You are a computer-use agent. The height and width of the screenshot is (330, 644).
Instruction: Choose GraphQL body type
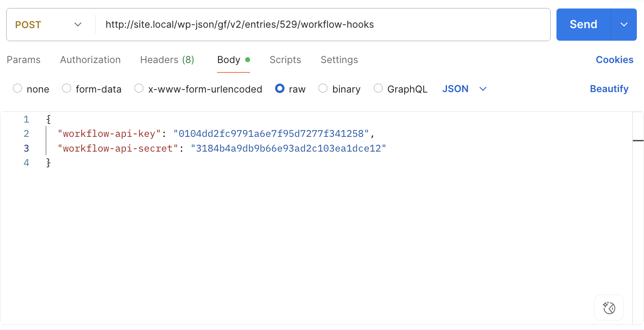click(x=378, y=89)
